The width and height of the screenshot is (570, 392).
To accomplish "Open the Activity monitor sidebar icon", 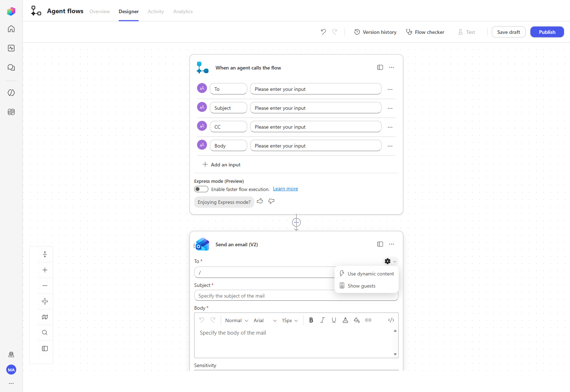I will coord(11,48).
